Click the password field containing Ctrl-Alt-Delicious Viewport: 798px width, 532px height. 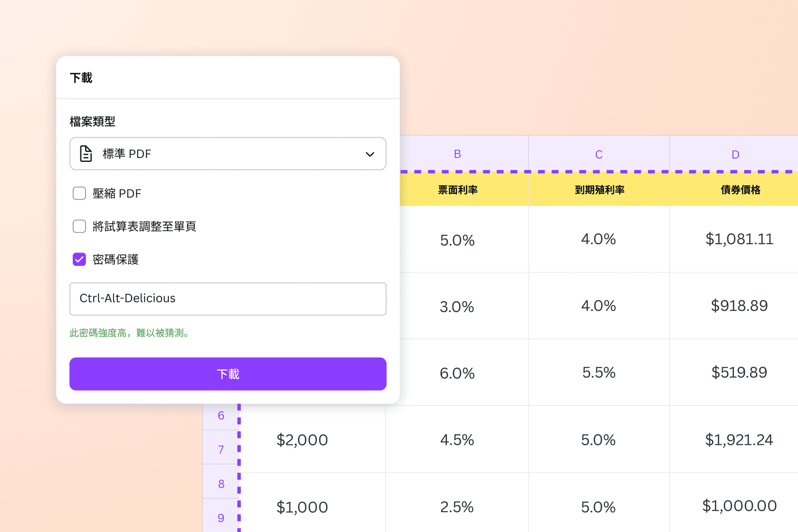tap(228, 299)
